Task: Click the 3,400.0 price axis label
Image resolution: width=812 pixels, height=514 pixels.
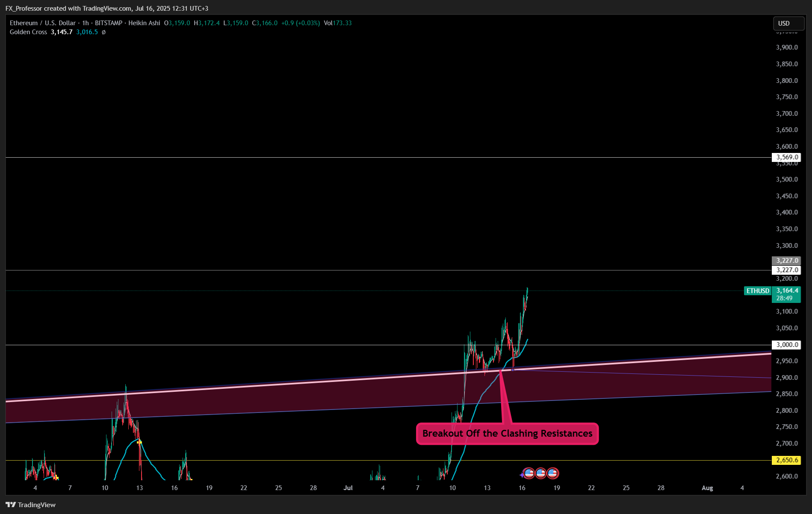Action: (x=787, y=212)
